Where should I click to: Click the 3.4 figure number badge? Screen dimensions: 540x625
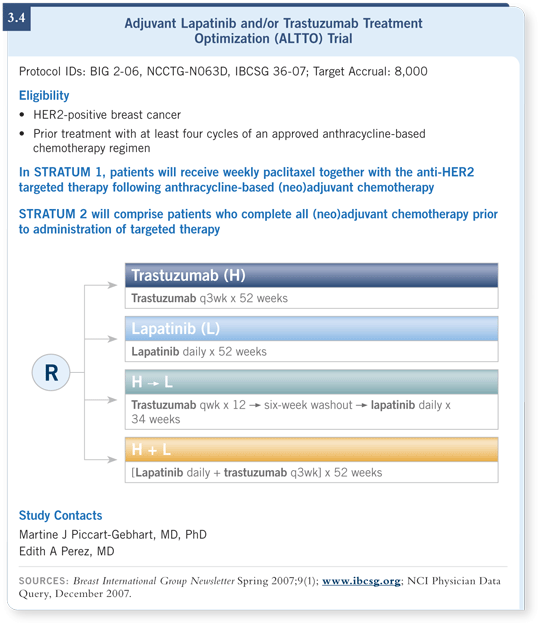coord(17,18)
